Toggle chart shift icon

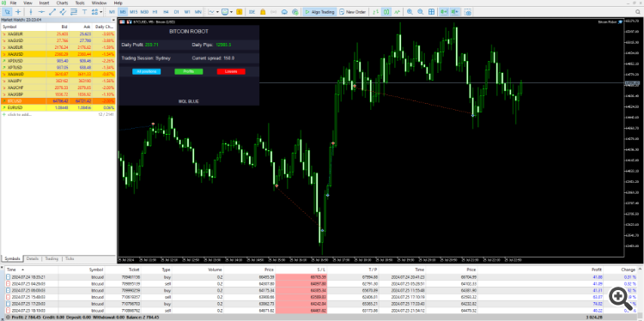pos(454,12)
